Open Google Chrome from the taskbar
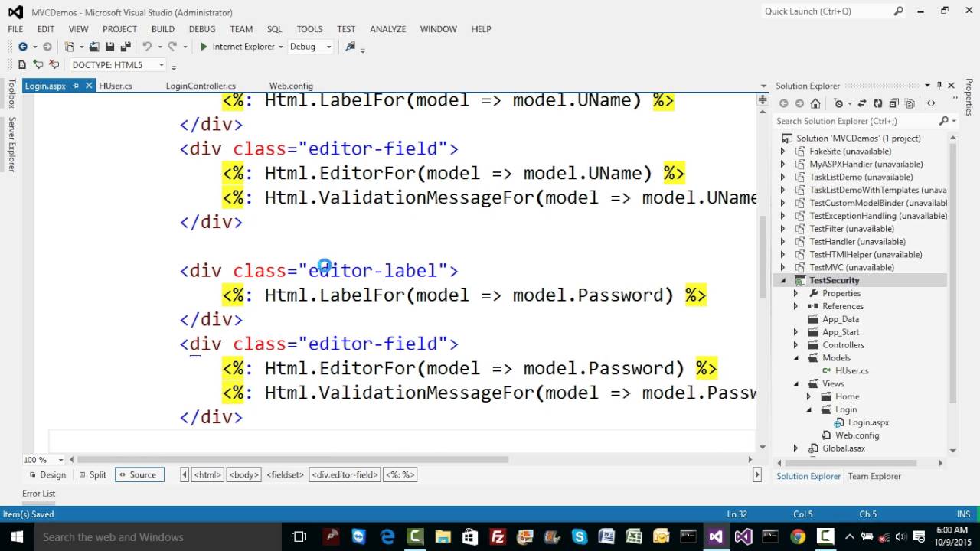980x551 pixels. point(798,536)
